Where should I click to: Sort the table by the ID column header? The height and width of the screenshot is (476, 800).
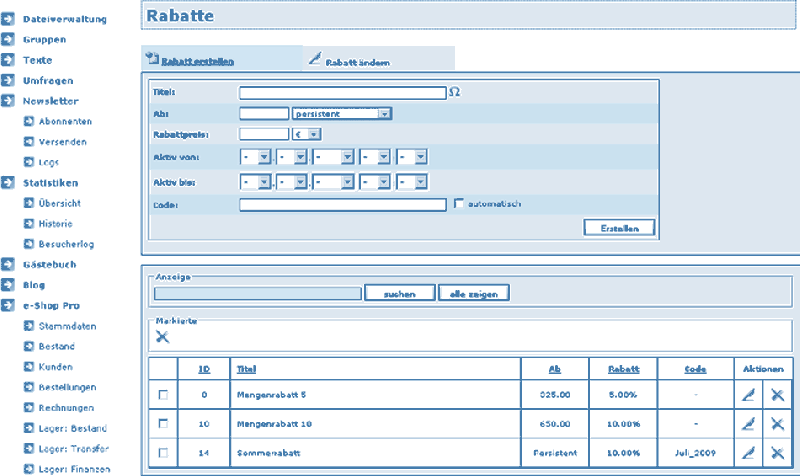click(x=204, y=369)
